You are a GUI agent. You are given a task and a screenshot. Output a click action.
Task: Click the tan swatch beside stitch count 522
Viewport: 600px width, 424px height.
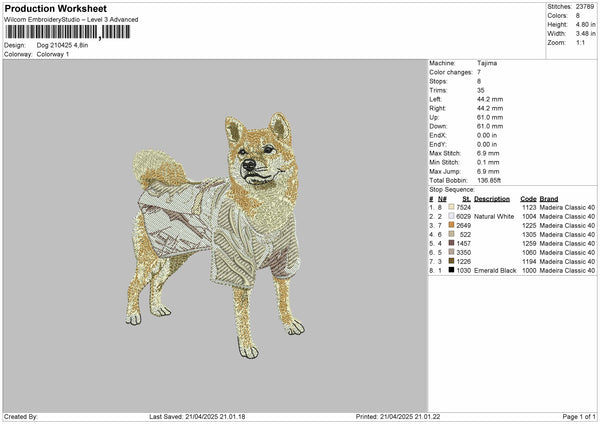(x=451, y=234)
